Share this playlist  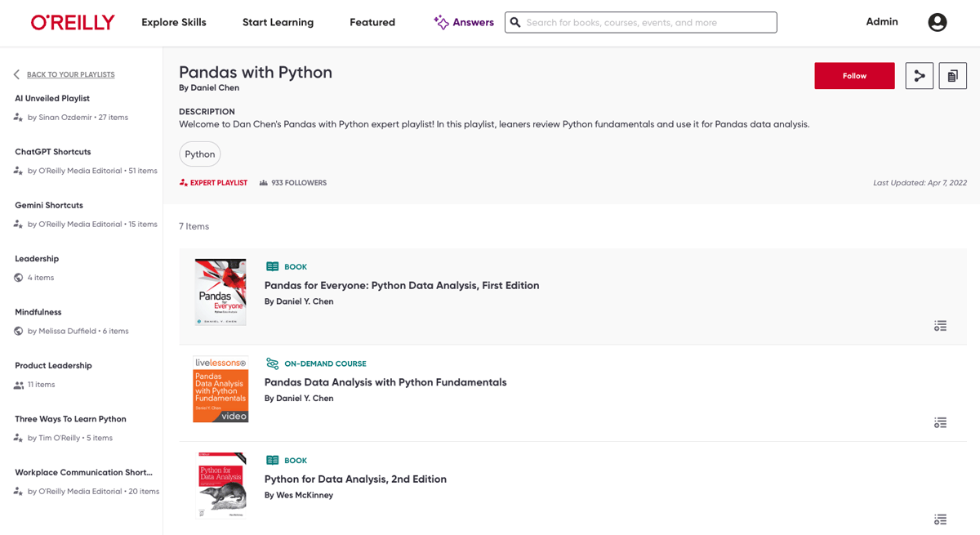pos(920,76)
